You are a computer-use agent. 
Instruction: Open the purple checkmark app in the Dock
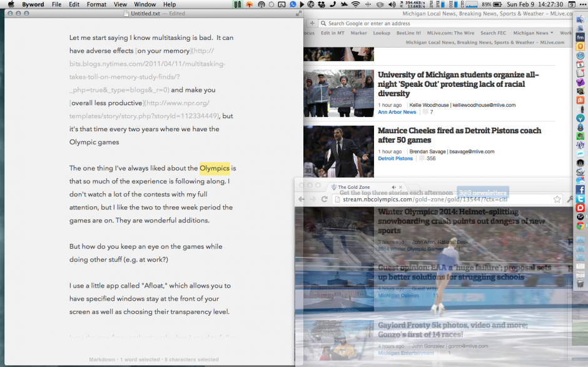click(580, 82)
